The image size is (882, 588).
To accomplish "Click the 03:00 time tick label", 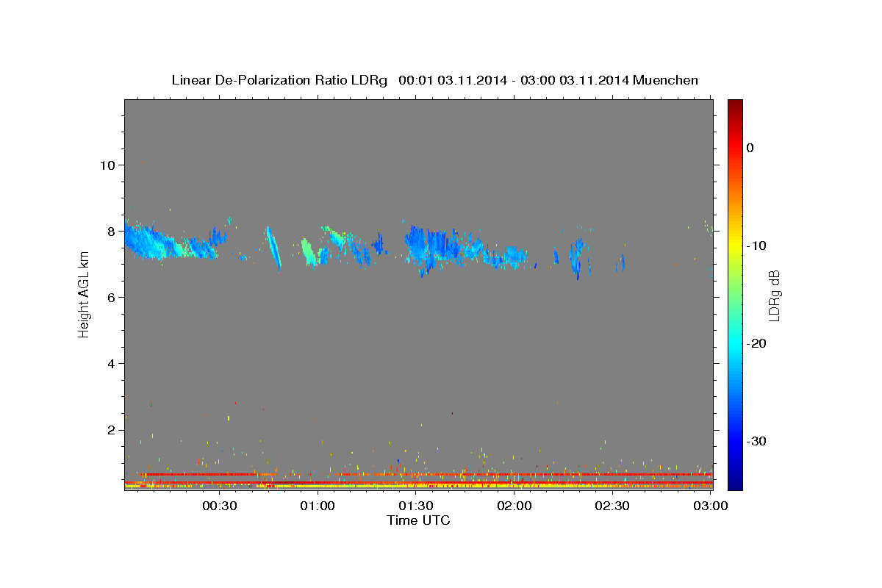I will pyautogui.click(x=710, y=506).
